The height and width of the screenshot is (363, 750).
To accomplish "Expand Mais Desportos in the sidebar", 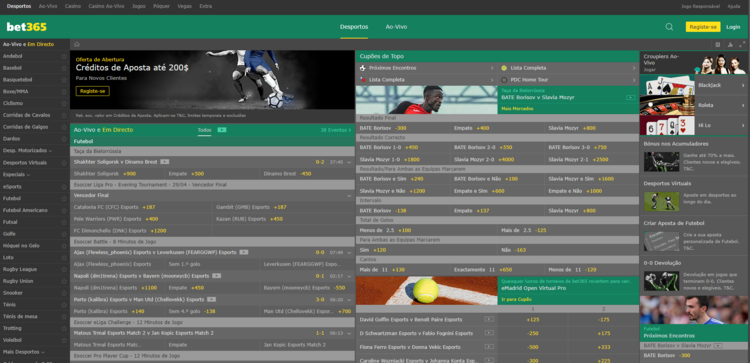I will (x=23, y=352).
